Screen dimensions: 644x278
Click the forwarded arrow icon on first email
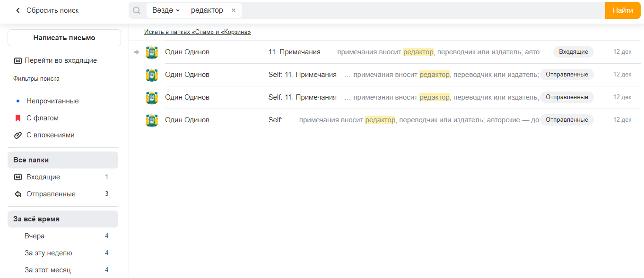point(137,52)
